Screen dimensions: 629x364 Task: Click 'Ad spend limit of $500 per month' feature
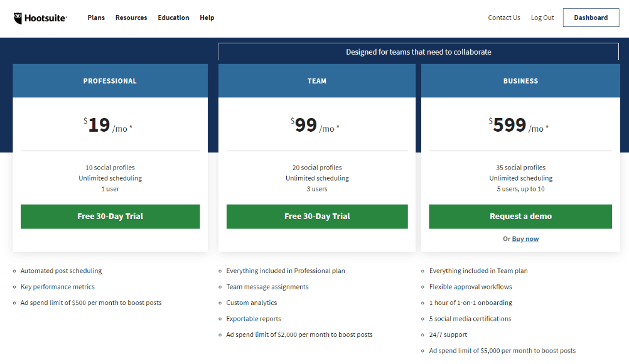coord(91,302)
